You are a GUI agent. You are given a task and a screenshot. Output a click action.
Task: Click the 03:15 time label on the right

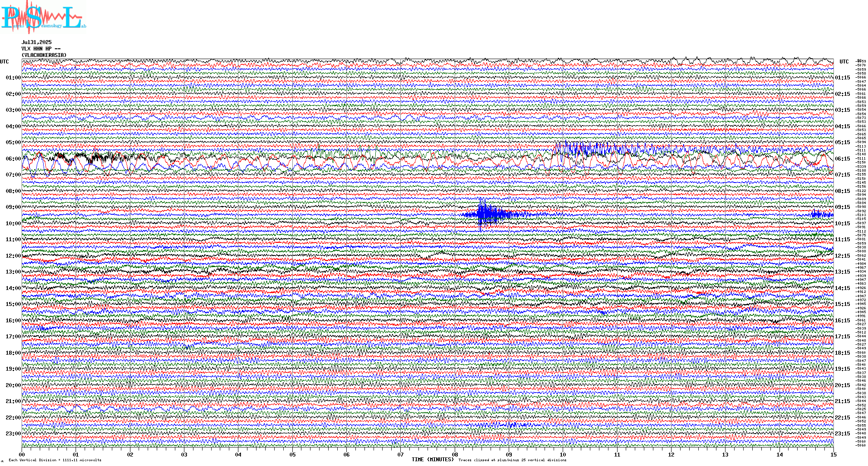pyautogui.click(x=843, y=110)
